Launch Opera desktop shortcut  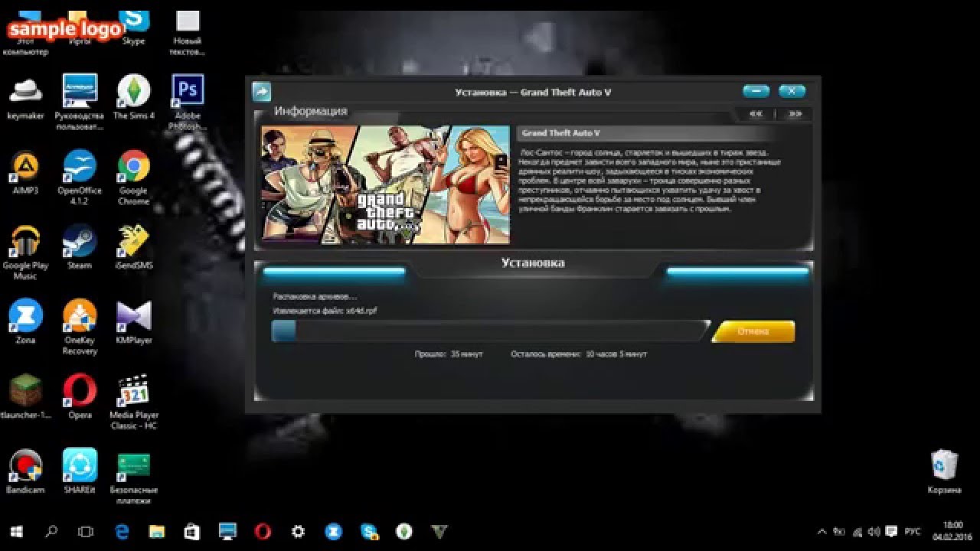click(80, 396)
